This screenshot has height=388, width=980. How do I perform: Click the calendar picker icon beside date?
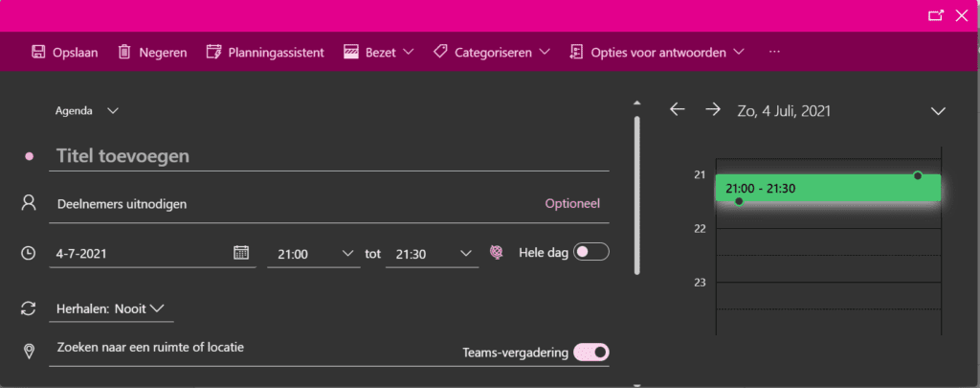click(x=241, y=253)
